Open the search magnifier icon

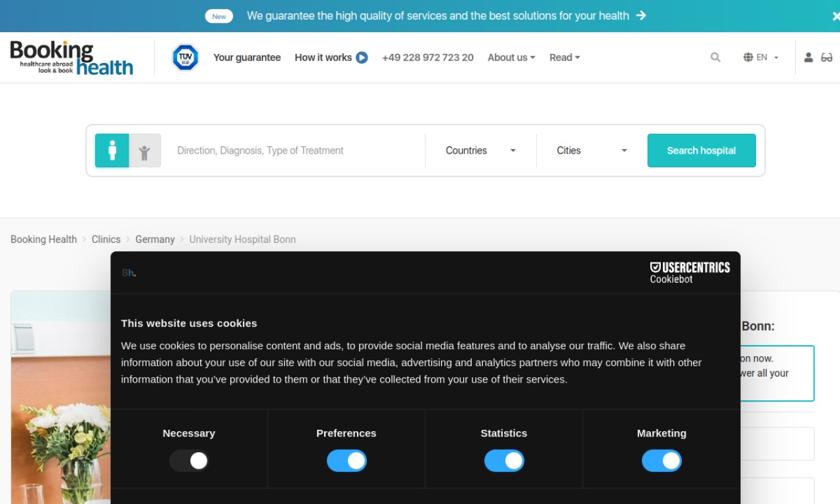pyautogui.click(x=715, y=58)
